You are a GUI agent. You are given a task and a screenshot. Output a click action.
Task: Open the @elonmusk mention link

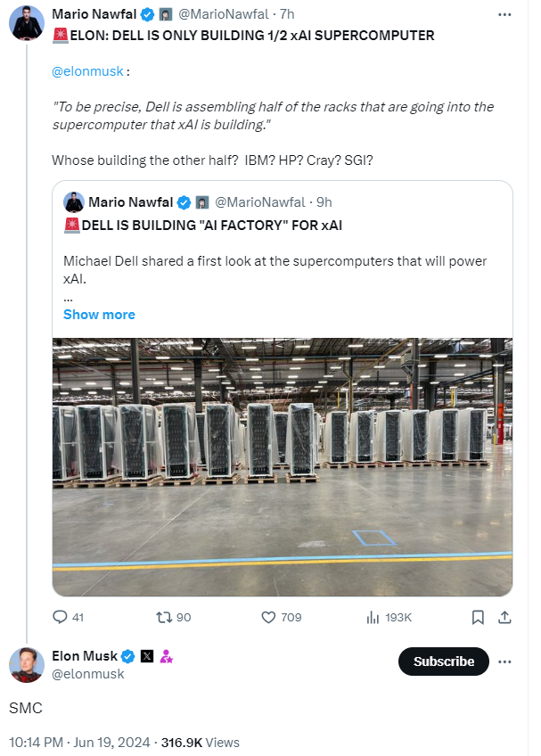[87, 70]
